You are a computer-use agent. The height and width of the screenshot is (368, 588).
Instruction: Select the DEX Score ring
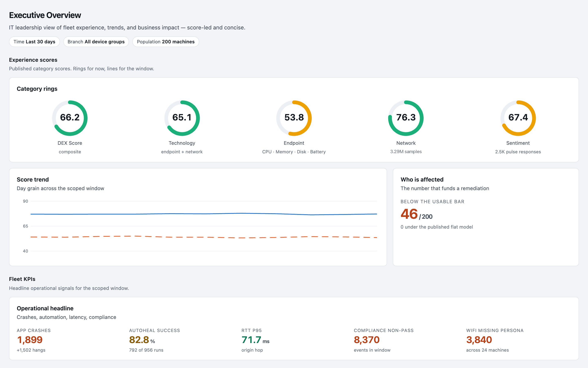pyautogui.click(x=70, y=118)
